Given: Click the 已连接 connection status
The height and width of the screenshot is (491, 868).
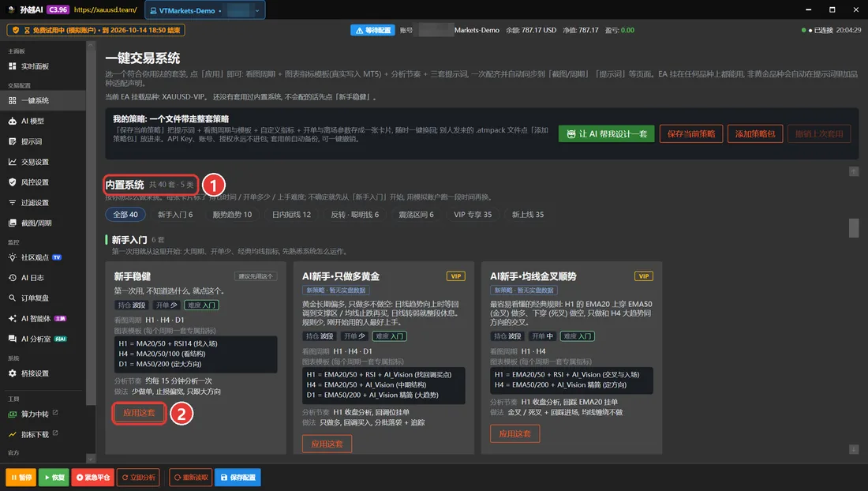Looking at the screenshot, I should (x=823, y=31).
